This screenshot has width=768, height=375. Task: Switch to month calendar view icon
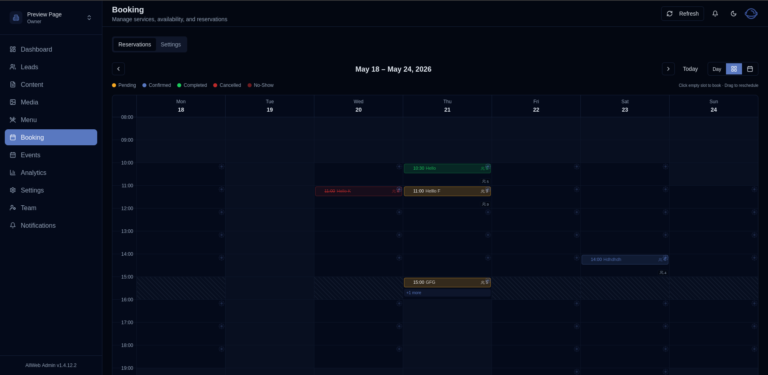[750, 69]
